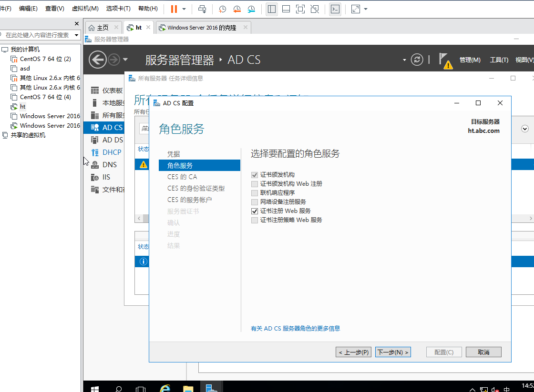Open the 工具(T) menu in Server Manager
Image resolution: width=534 pixels, height=392 pixels.
tap(499, 60)
